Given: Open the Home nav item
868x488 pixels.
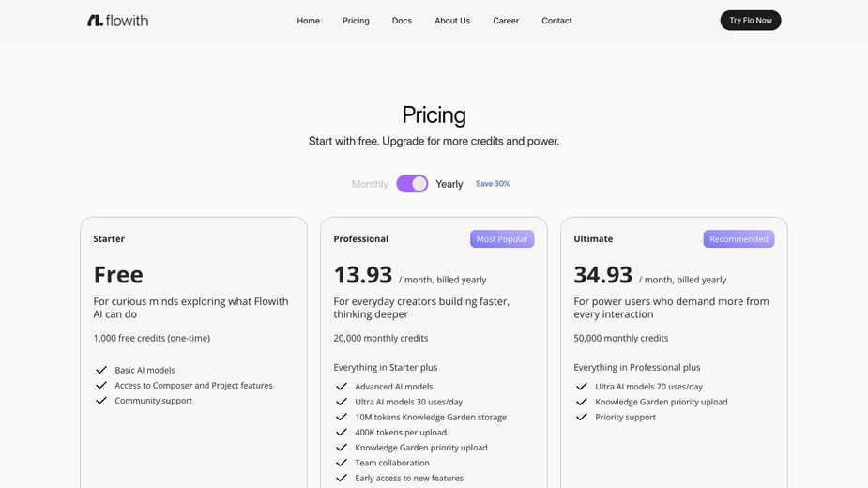Looking at the screenshot, I should tap(309, 21).
